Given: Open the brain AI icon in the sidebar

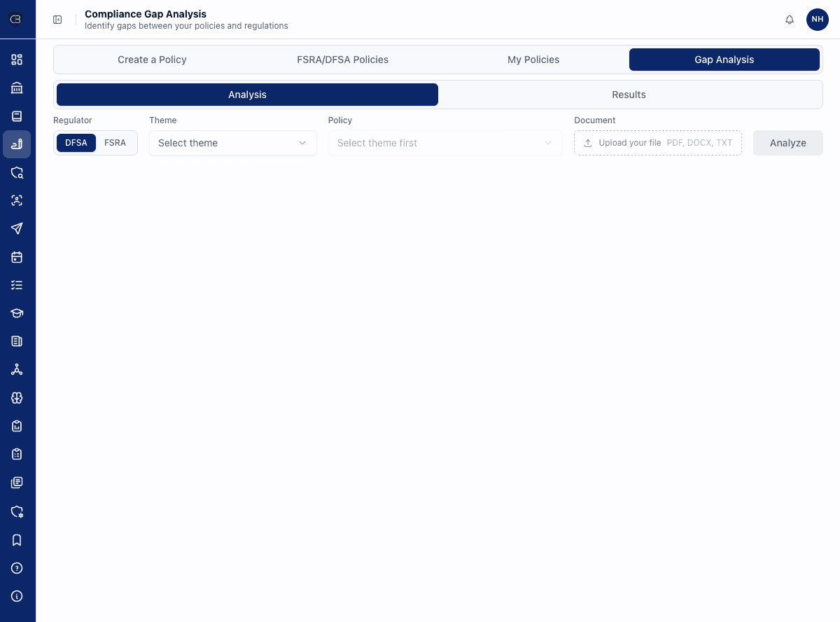Looking at the screenshot, I should click(17, 397).
